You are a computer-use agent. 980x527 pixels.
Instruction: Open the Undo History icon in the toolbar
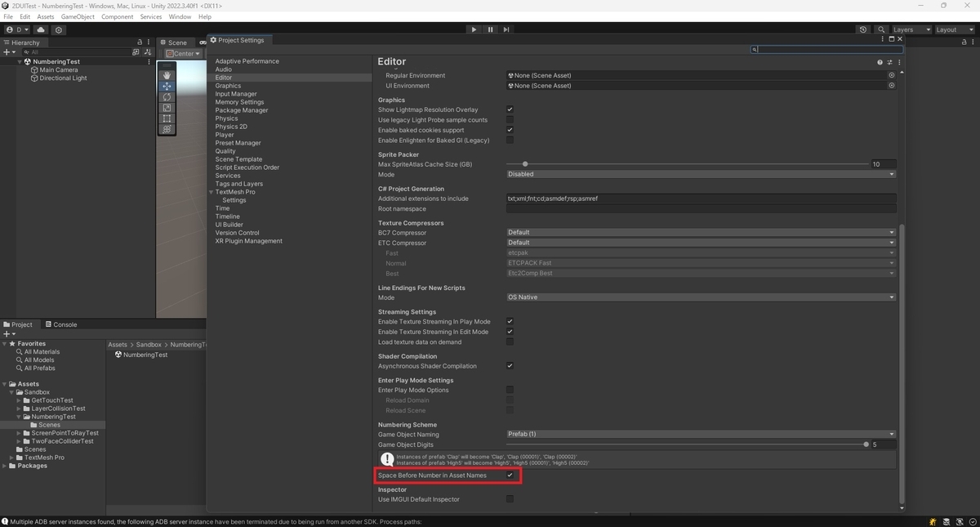(862, 29)
